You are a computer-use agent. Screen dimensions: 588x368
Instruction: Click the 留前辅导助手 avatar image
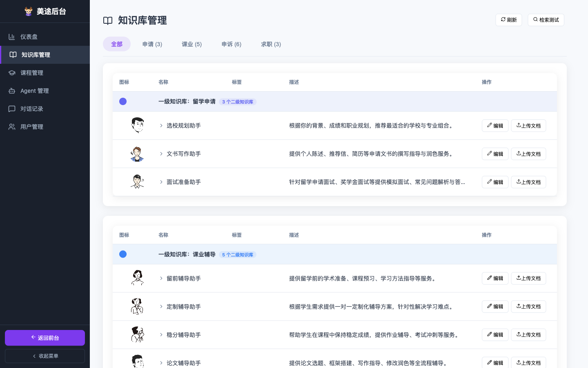pos(138,278)
